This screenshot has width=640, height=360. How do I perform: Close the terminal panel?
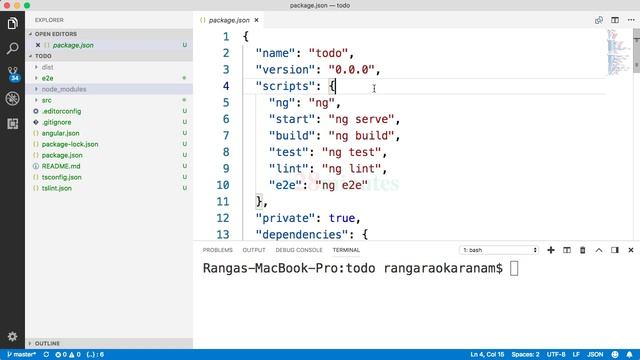[x=631, y=250]
